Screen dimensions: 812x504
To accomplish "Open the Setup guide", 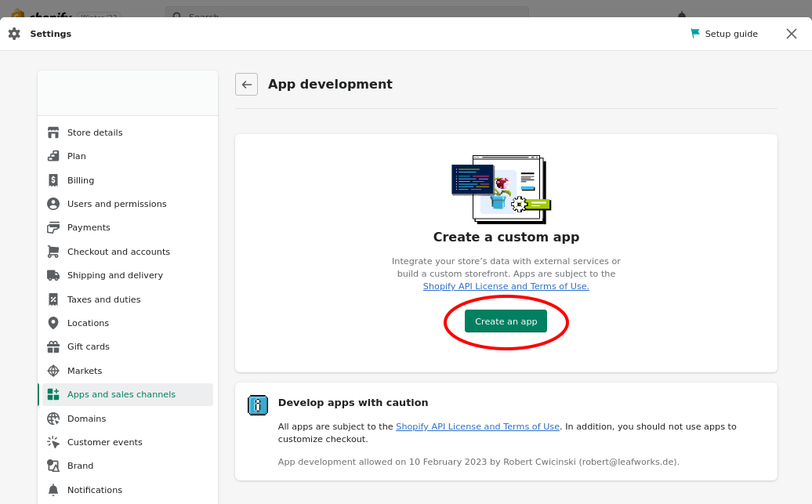I will (724, 34).
